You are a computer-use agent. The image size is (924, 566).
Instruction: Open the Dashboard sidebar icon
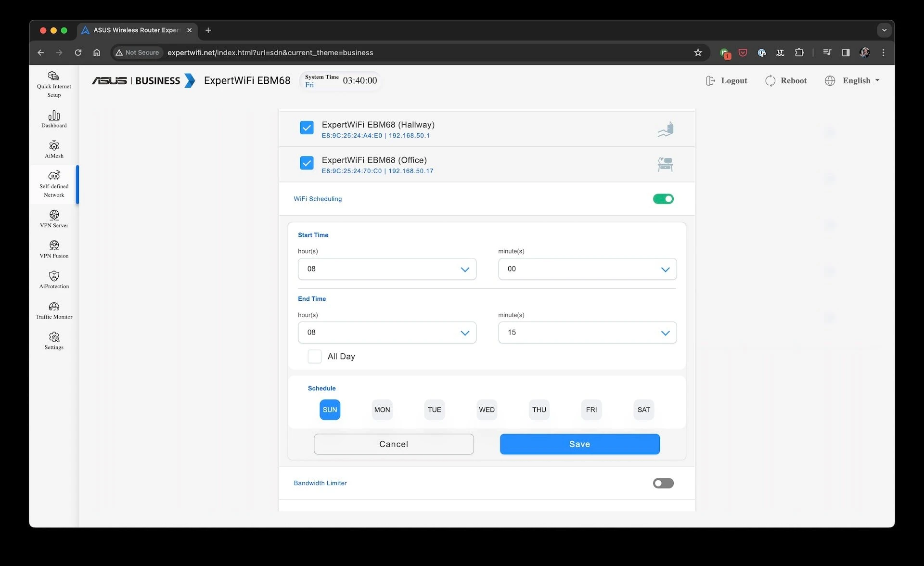tap(54, 119)
